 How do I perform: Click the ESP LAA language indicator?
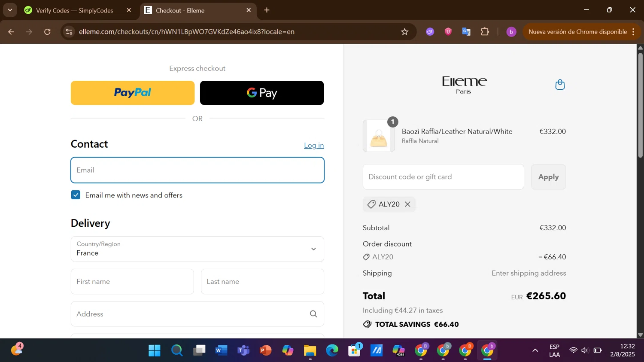click(x=554, y=351)
